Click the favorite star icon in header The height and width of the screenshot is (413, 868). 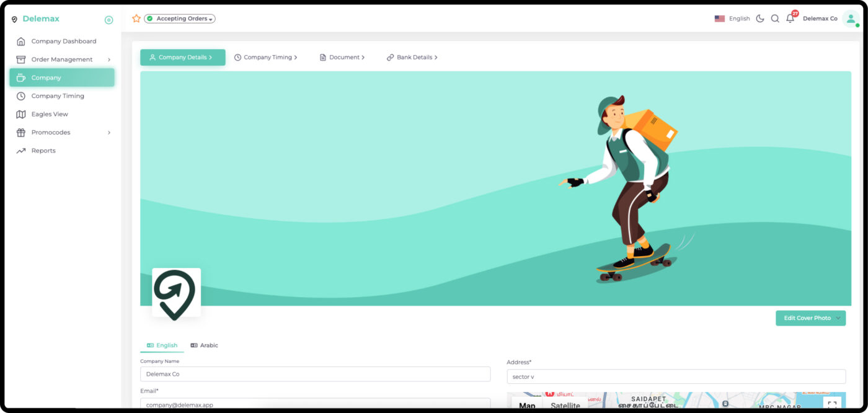click(x=136, y=19)
